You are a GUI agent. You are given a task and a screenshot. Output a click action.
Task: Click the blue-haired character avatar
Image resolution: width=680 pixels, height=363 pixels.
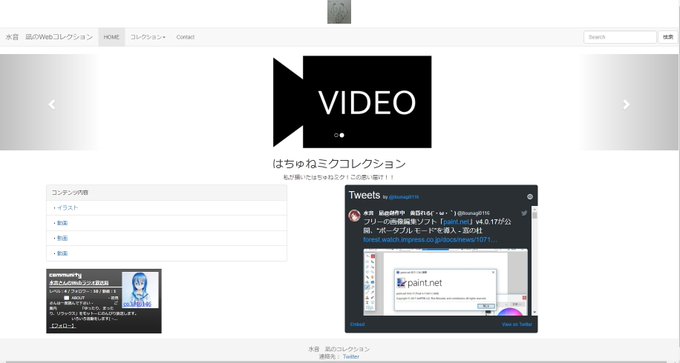click(x=140, y=290)
